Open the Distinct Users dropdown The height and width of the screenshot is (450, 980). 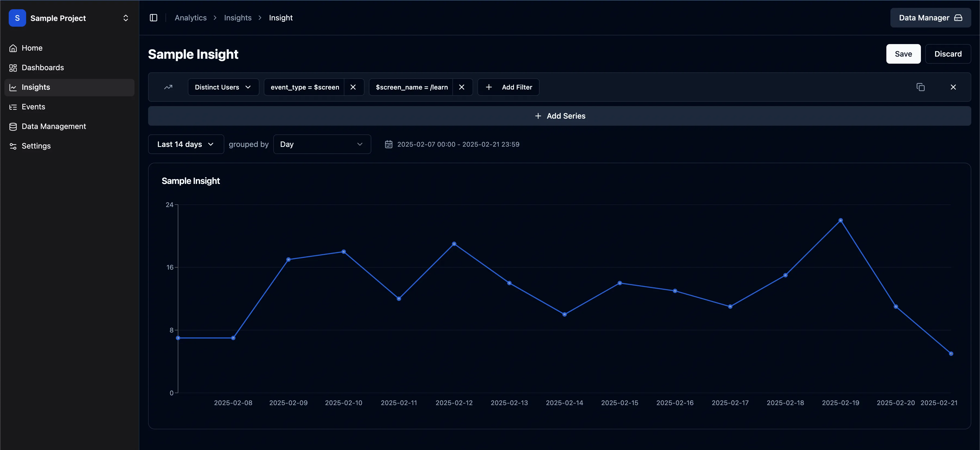coord(223,87)
